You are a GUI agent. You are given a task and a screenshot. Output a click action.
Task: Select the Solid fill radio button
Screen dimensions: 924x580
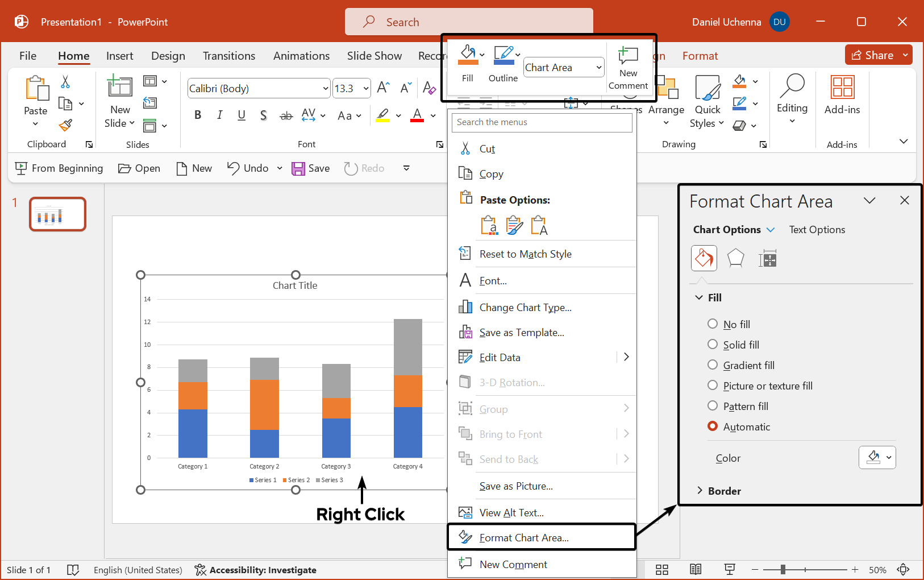(x=713, y=345)
